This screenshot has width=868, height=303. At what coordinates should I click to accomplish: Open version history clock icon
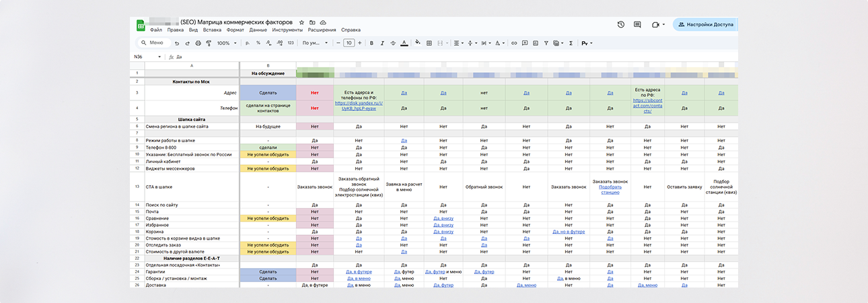pos(620,24)
